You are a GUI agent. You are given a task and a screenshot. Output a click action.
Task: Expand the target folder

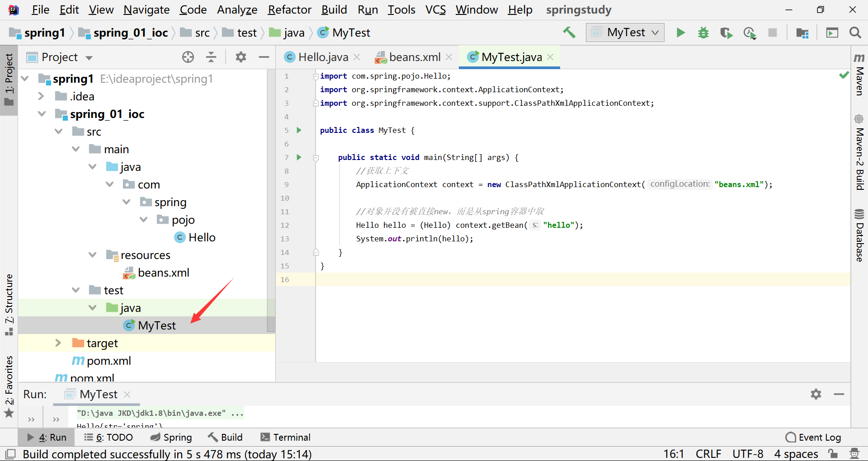(58, 343)
